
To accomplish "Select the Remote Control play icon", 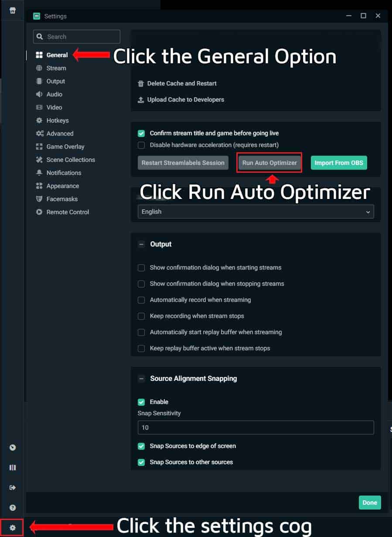I will pyautogui.click(x=39, y=212).
